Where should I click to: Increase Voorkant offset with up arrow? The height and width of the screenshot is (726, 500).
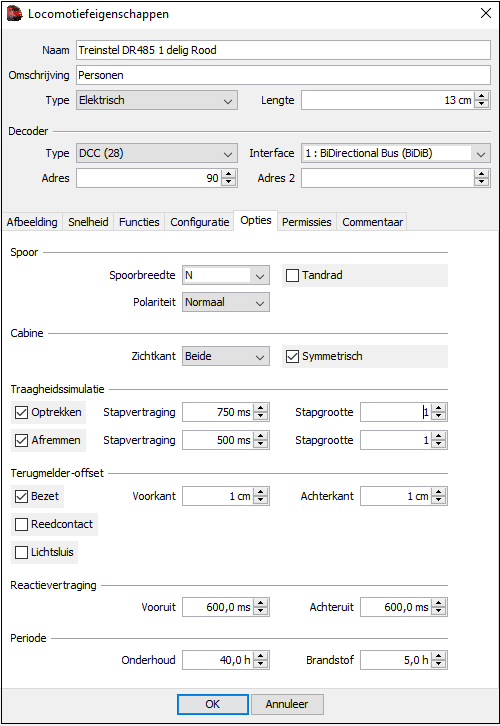261,492
